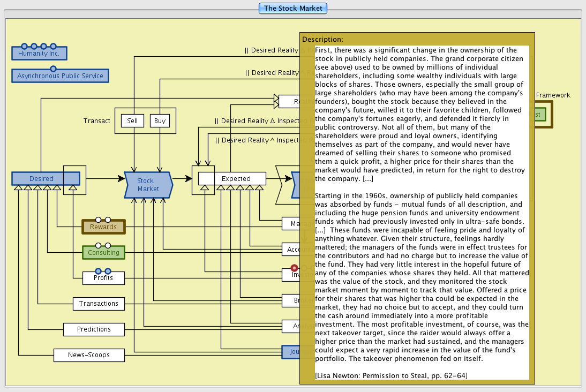Click the partly hidden green node at right
This screenshot has height=392, width=586.
click(539, 115)
